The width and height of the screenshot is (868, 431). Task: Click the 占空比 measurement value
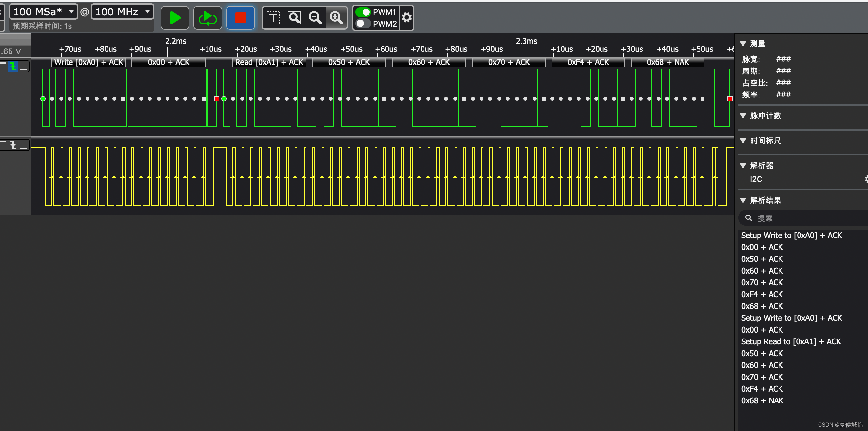(x=783, y=83)
